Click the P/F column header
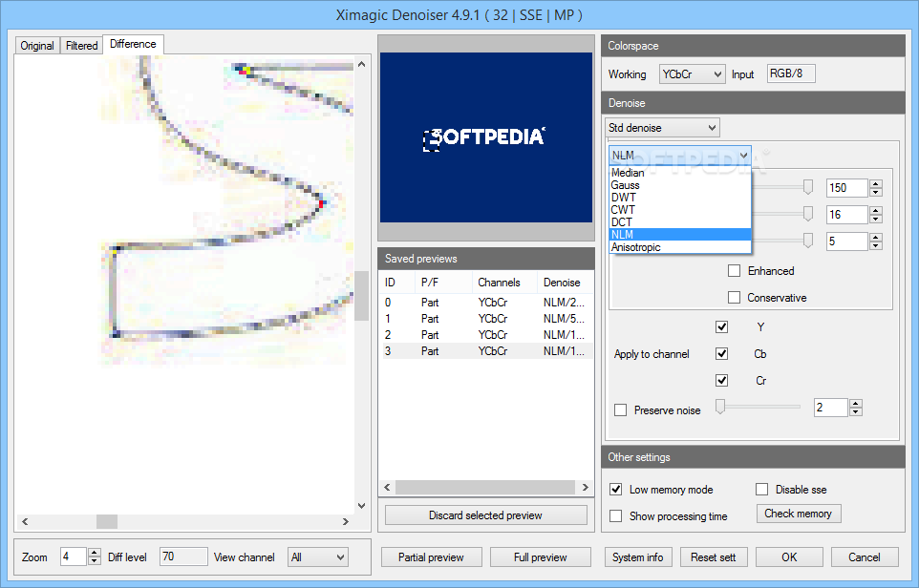 pos(443,283)
